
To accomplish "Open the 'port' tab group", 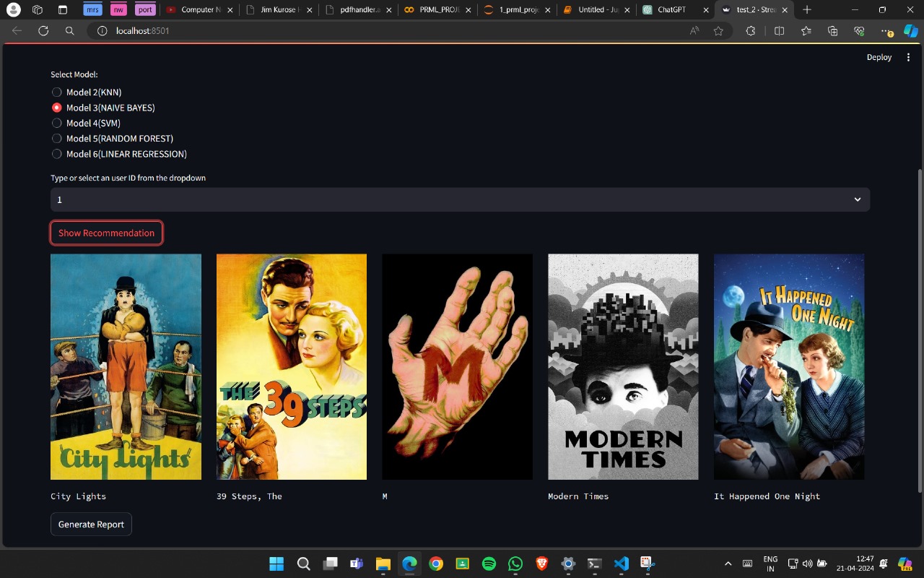I will [145, 10].
